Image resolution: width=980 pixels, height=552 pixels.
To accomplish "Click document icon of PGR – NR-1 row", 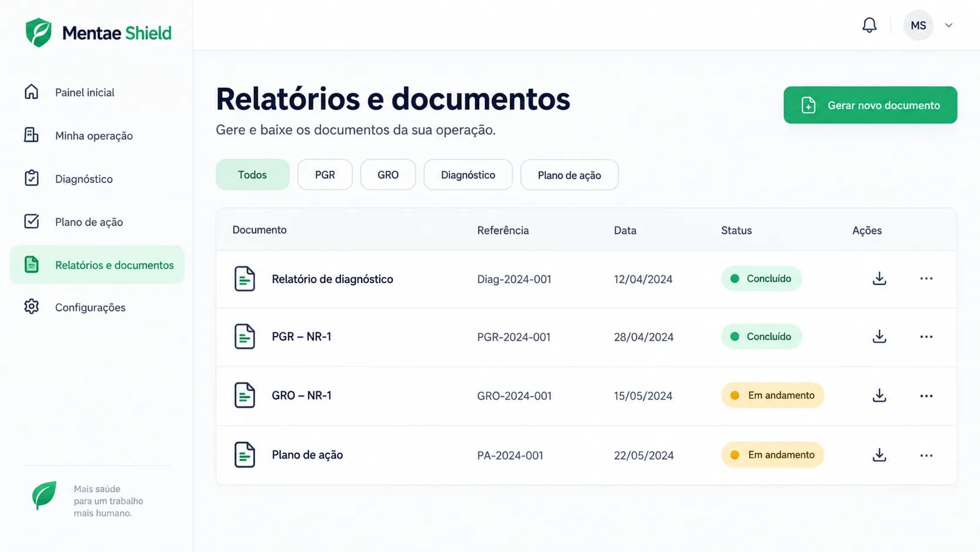I will tap(244, 337).
